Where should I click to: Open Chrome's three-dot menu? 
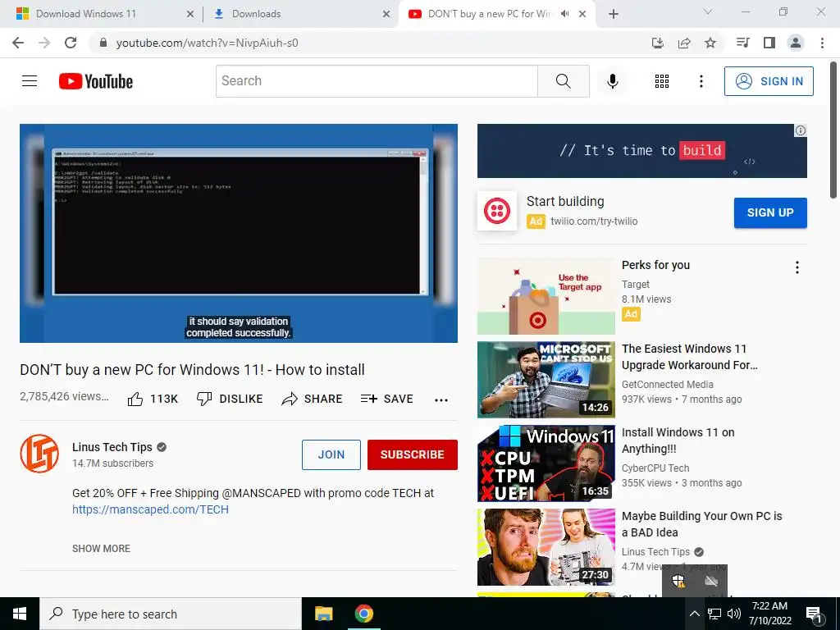822,43
